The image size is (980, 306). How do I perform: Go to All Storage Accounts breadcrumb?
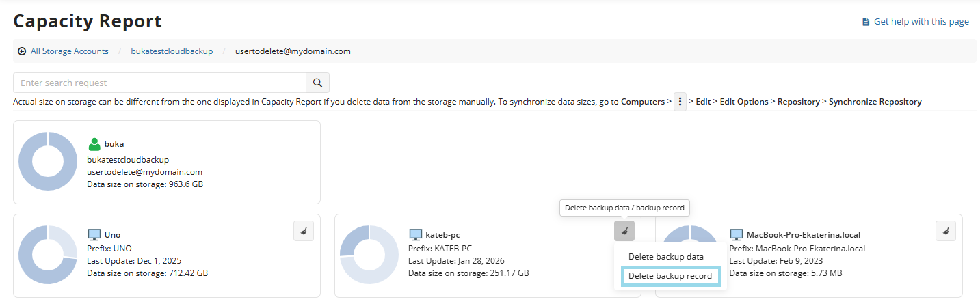pyautogui.click(x=69, y=51)
